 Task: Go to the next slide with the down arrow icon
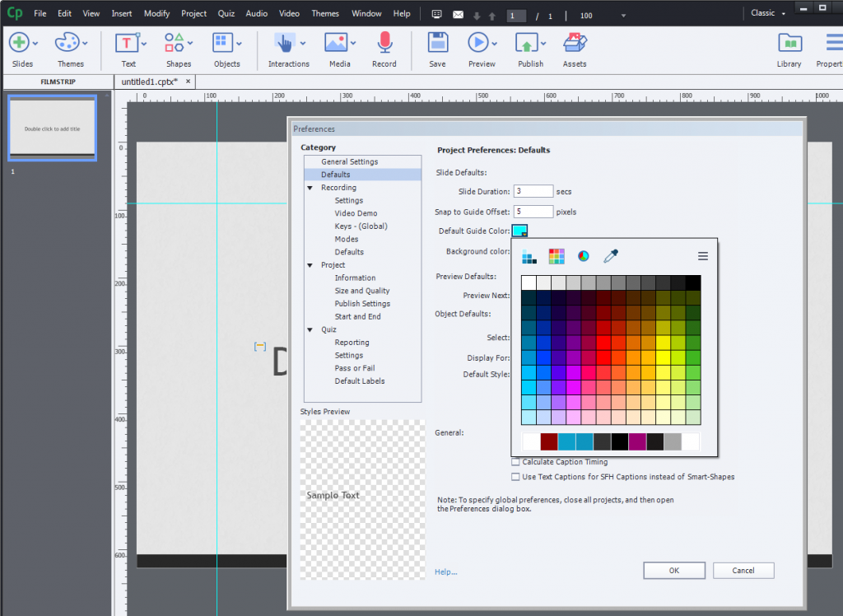point(477,16)
